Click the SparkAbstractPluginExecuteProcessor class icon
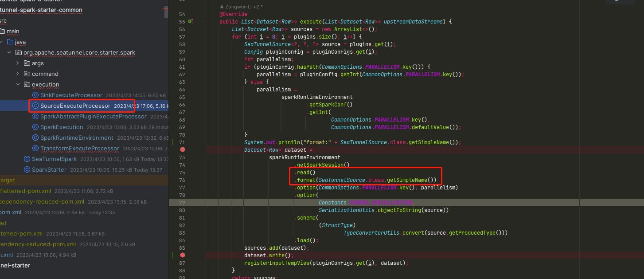The width and height of the screenshot is (644, 279). pyautogui.click(x=35, y=117)
